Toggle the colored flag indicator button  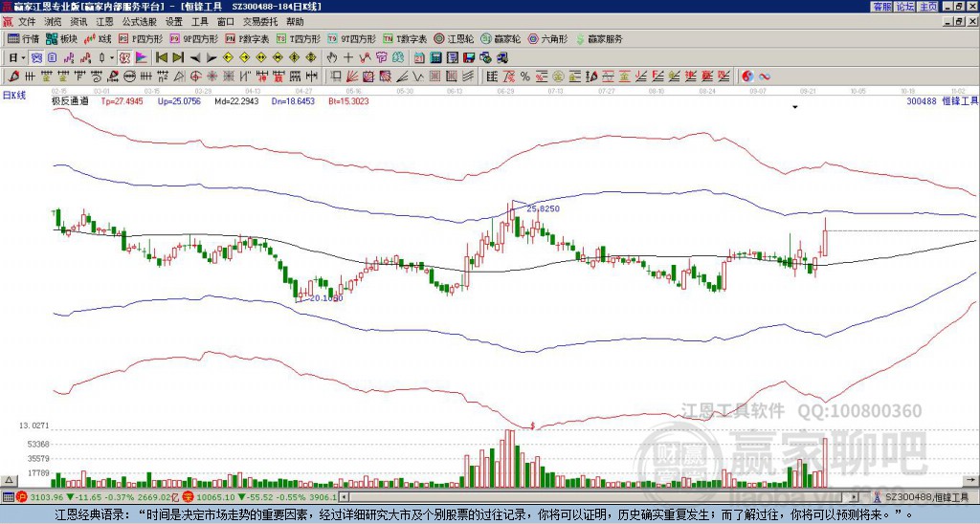(142, 58)
